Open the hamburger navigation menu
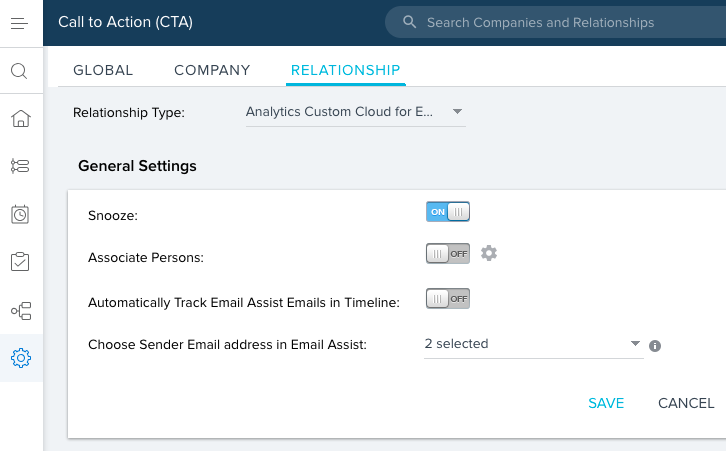 20,22
